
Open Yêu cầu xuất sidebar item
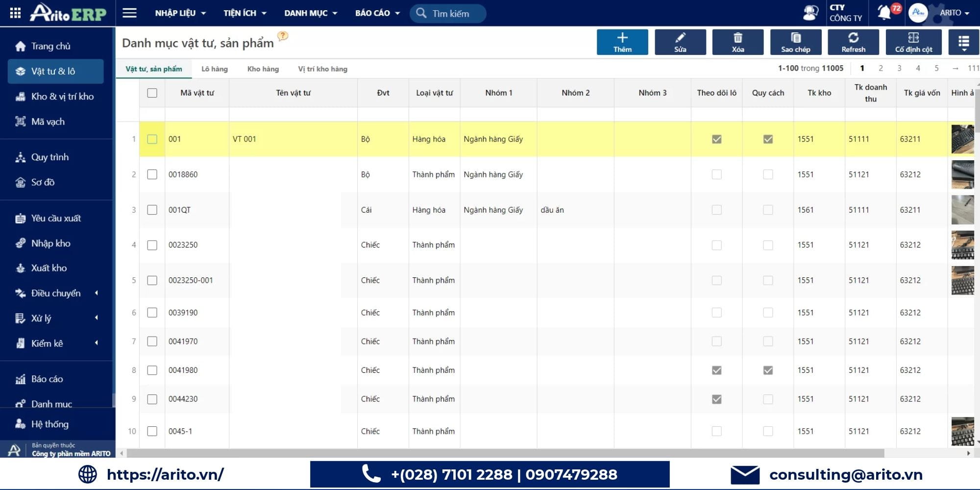56,219
